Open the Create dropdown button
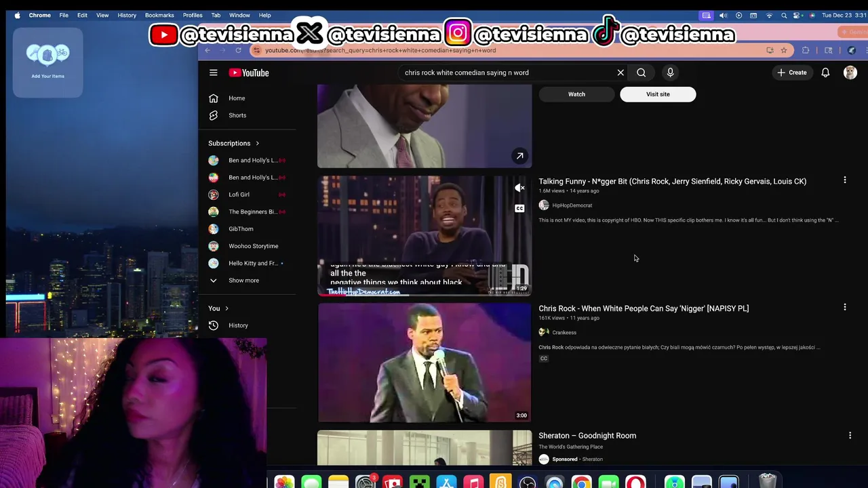868x488 pixels. coord(791,73)
